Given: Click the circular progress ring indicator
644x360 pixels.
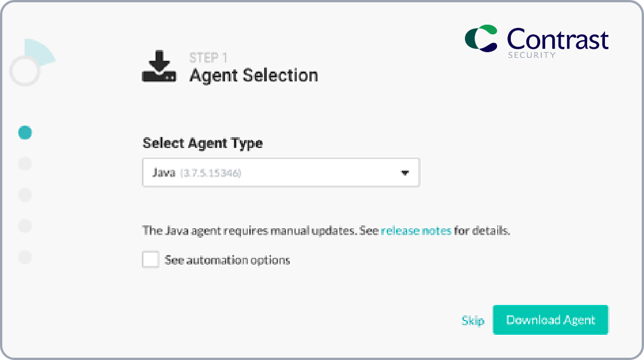Looking at the screenshot, I should [x=25, y=71].
